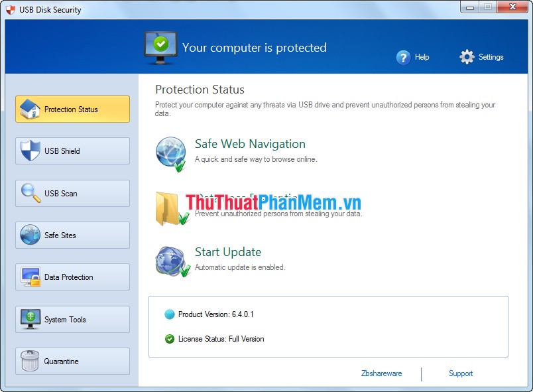Click the blue question mark Help icon
533x392 pixels.
pyautogui.click(x=403, y=58)
